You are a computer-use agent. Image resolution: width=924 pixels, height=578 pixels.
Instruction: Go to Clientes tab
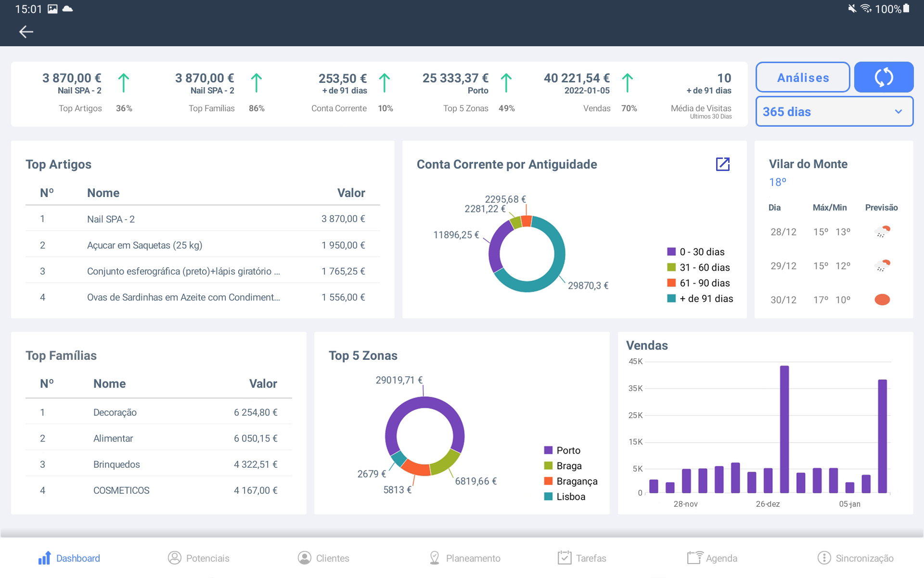click(323, 558)
